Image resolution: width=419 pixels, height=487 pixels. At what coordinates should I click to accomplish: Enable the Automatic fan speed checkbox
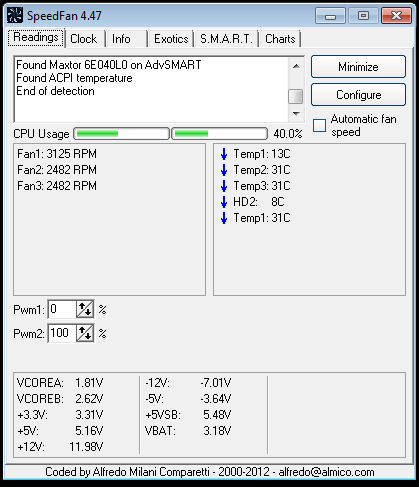(x=319, y=126)
